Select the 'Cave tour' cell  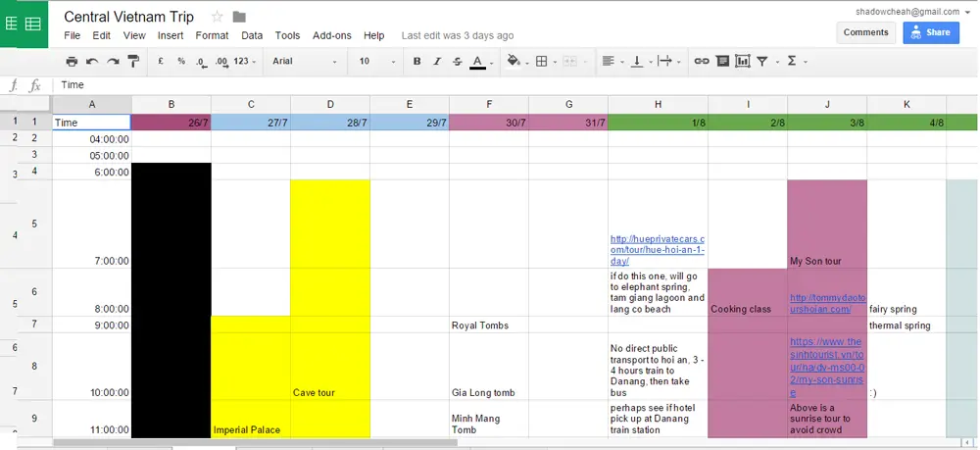pyautogui.click(x=330, y=367)
